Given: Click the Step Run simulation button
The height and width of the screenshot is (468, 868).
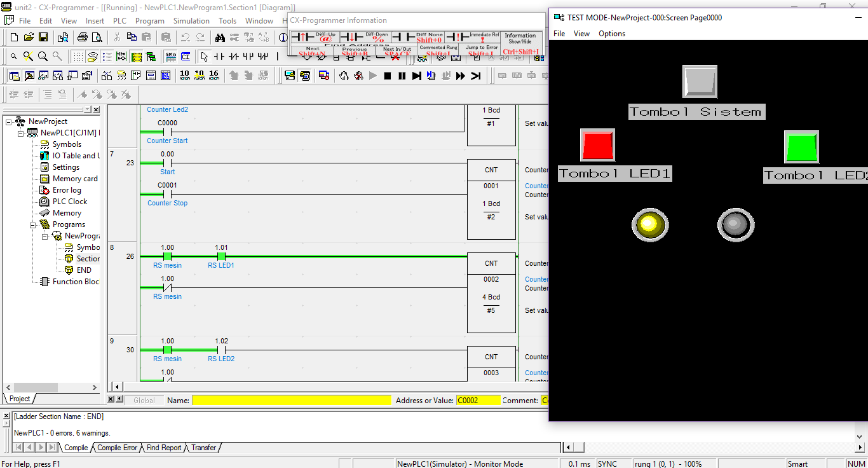Looking at the screenshot, I should click(x=417, y=76).
